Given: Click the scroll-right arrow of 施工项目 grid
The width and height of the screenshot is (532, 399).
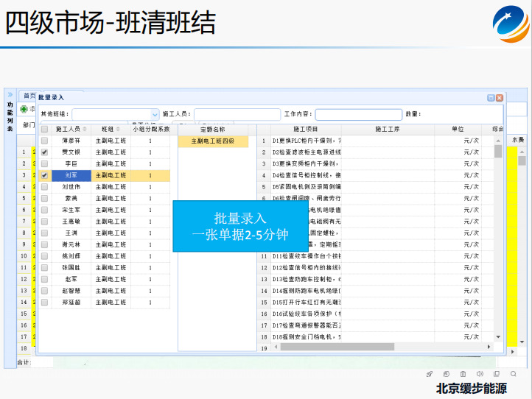Looking at the screenshot, I should (489, 347).
